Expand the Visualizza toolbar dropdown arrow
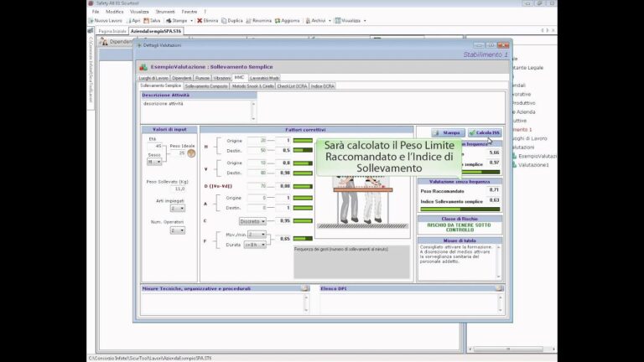The image size is (644, 362). [x=365, y=20]
